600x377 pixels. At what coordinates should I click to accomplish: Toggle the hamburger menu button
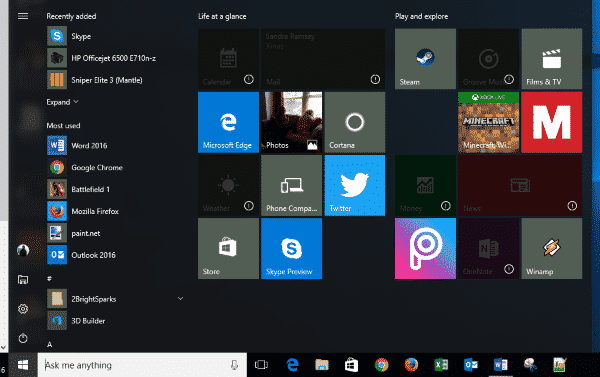(23, 16)
